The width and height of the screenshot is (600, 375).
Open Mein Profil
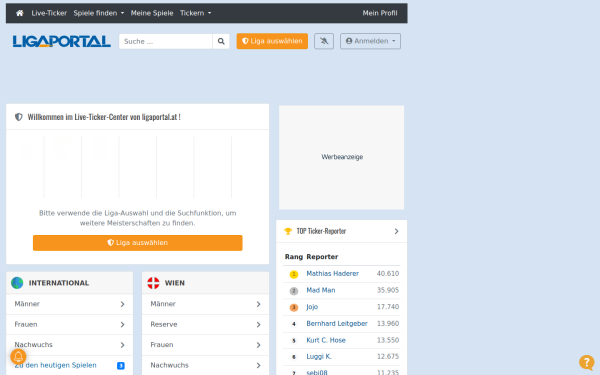coord(380,13)
